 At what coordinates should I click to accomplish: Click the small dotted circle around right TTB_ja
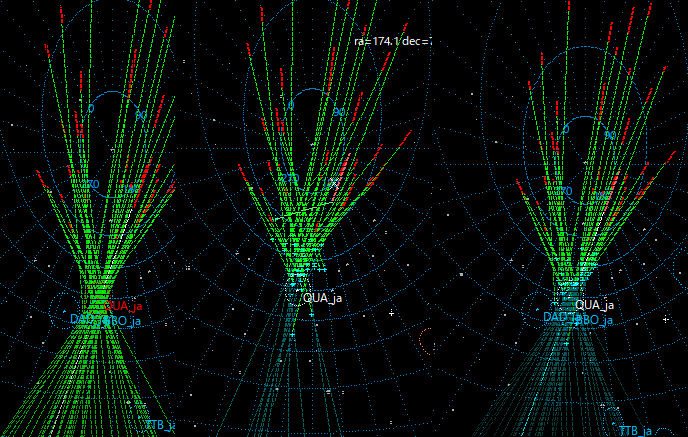pos(610,415)
